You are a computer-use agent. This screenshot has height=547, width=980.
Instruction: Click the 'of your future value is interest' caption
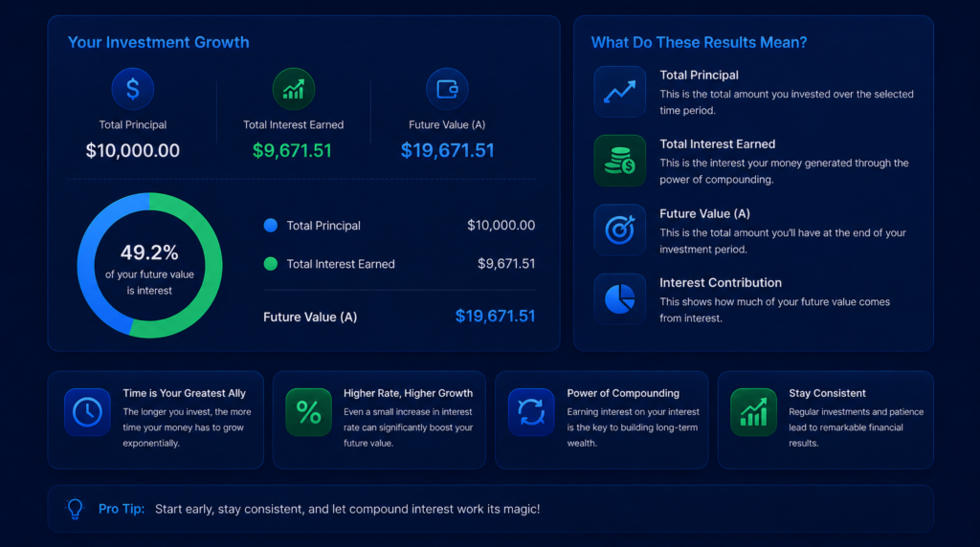coord(149,282)
